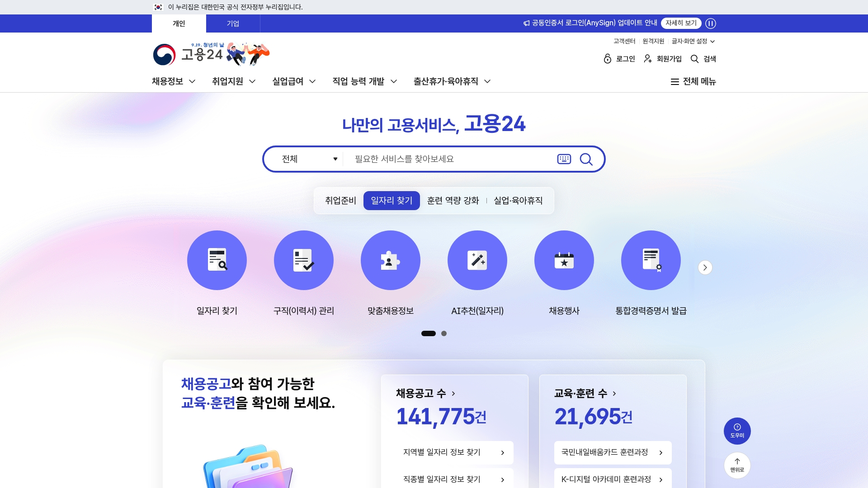Click the 고용24 logo
This screenshot has height=488, width=868.
pyautogui.click(x=188, y=55)
